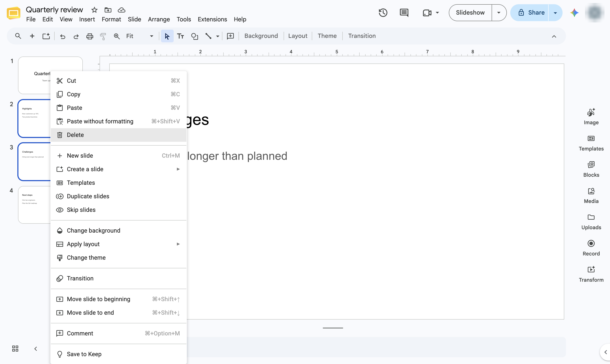Open Gemini sparkle assistant icon
610x364 pixels.
pyautogui.click(x=574, y=12)
